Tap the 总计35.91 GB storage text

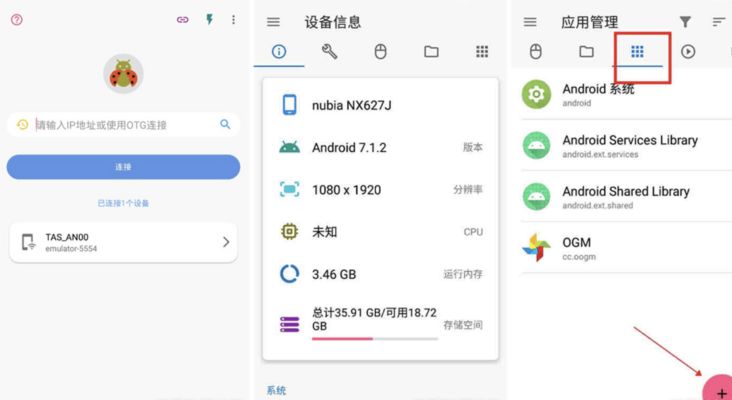click(374, 319)
